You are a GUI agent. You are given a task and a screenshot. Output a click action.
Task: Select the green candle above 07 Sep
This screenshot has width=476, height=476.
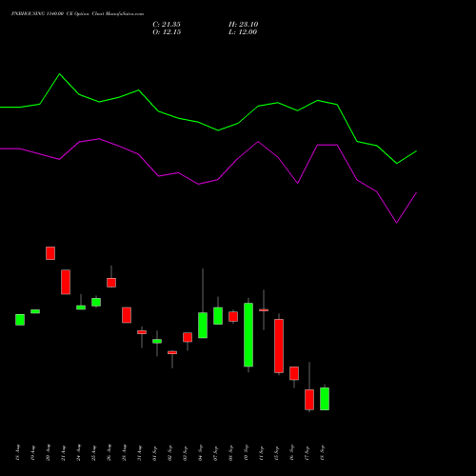(x=218, y=316)
